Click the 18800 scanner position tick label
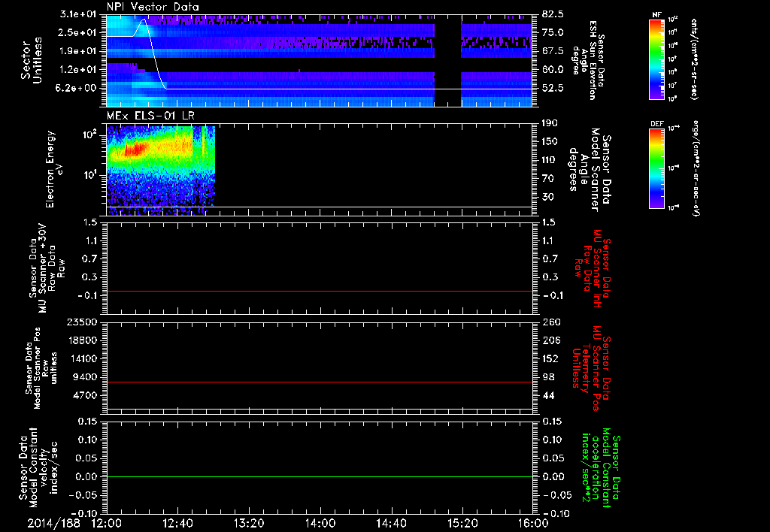 [81, 340]
